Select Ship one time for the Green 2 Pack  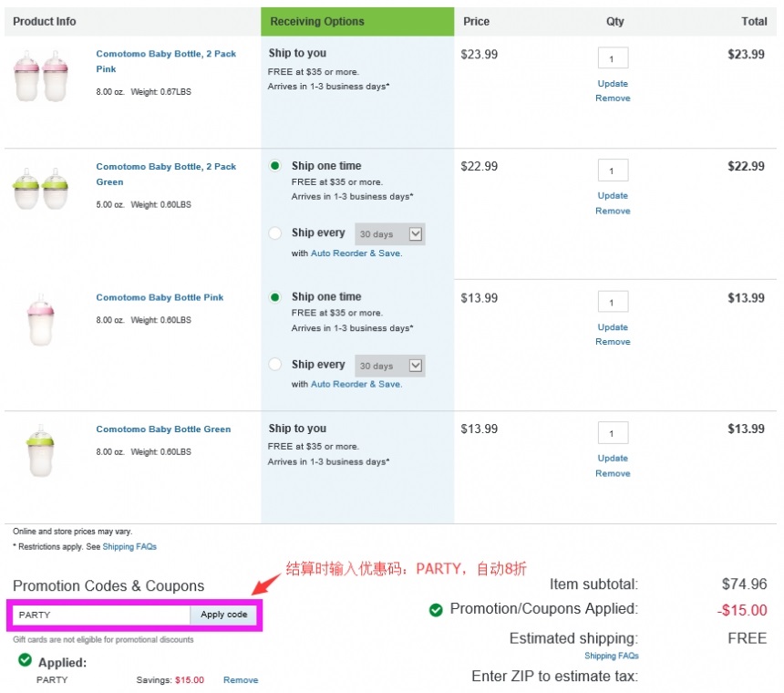(274, 166)
